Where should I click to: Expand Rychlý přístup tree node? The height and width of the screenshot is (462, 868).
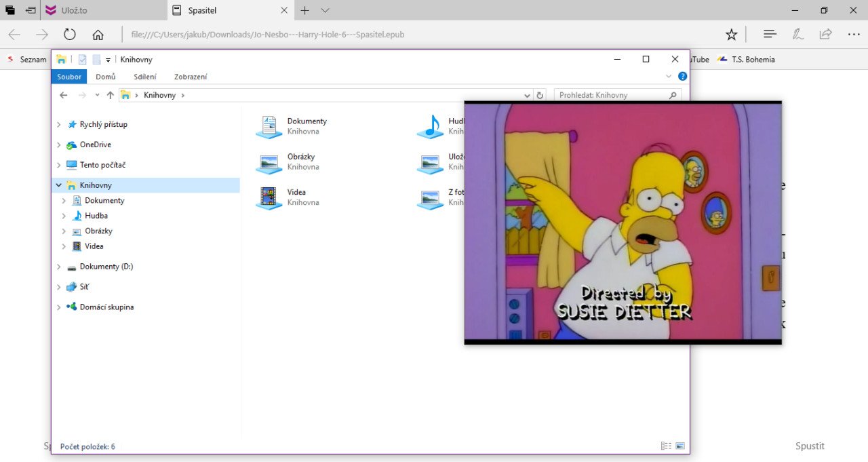(58, 124)
